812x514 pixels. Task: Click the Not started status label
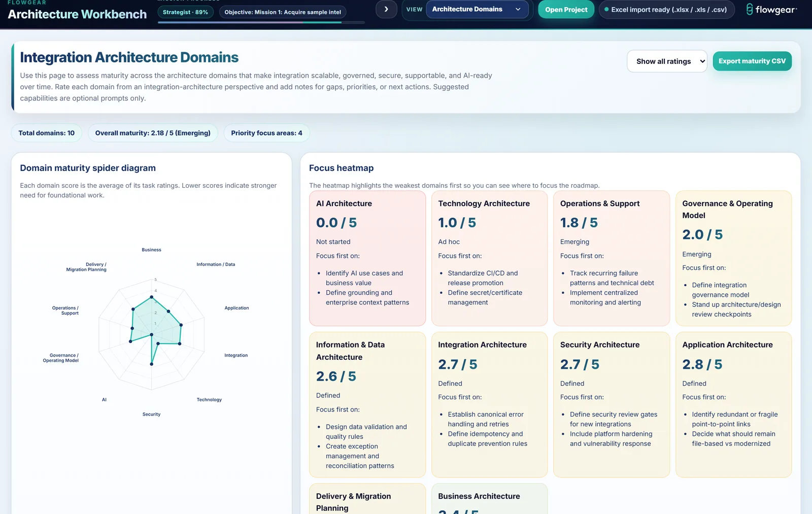pos(333,242)
